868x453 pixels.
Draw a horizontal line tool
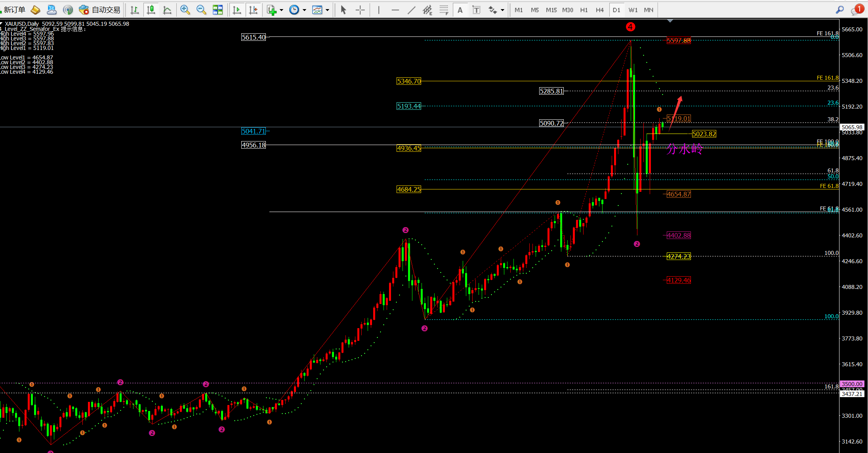(395, 10)
